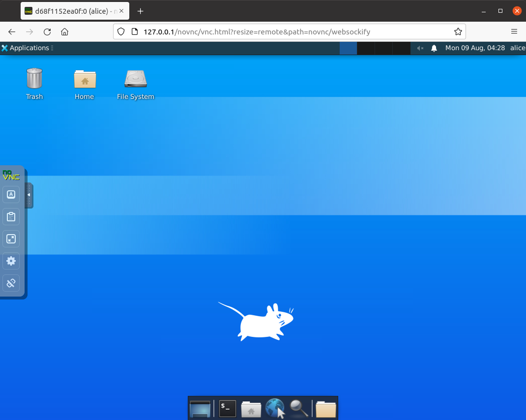The image size is (526, 420).
Task: Launch the web browser from dock
Action: (x=275, y=409)
